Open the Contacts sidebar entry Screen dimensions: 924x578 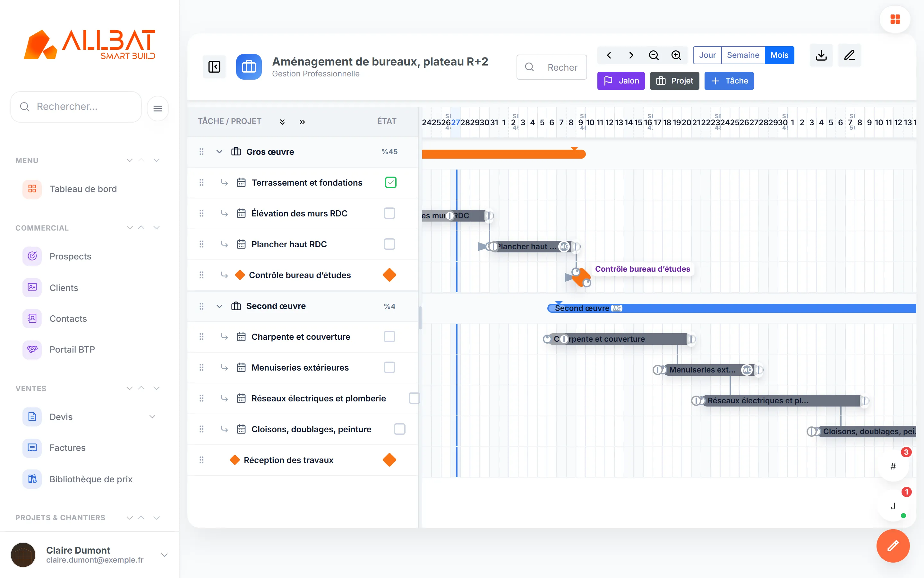68,319
